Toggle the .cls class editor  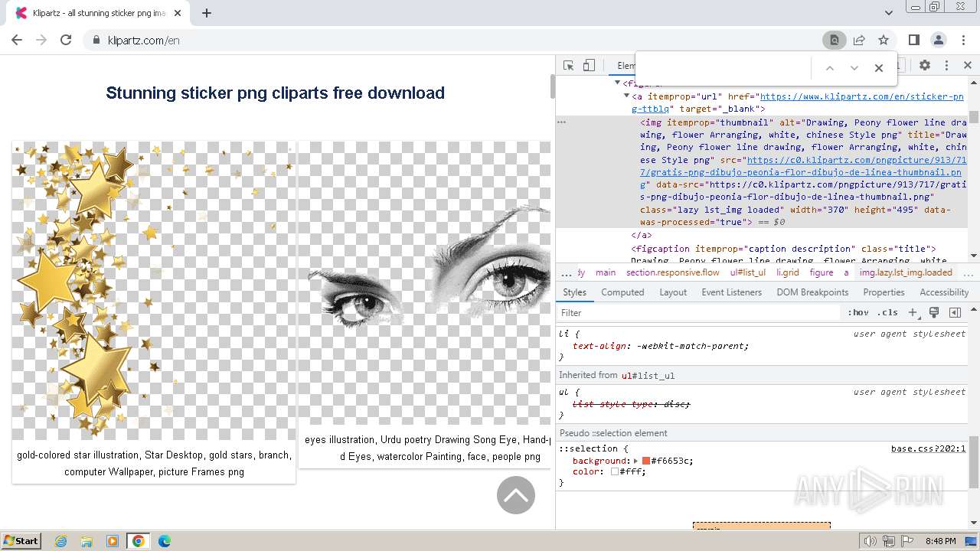pos(888,312)
